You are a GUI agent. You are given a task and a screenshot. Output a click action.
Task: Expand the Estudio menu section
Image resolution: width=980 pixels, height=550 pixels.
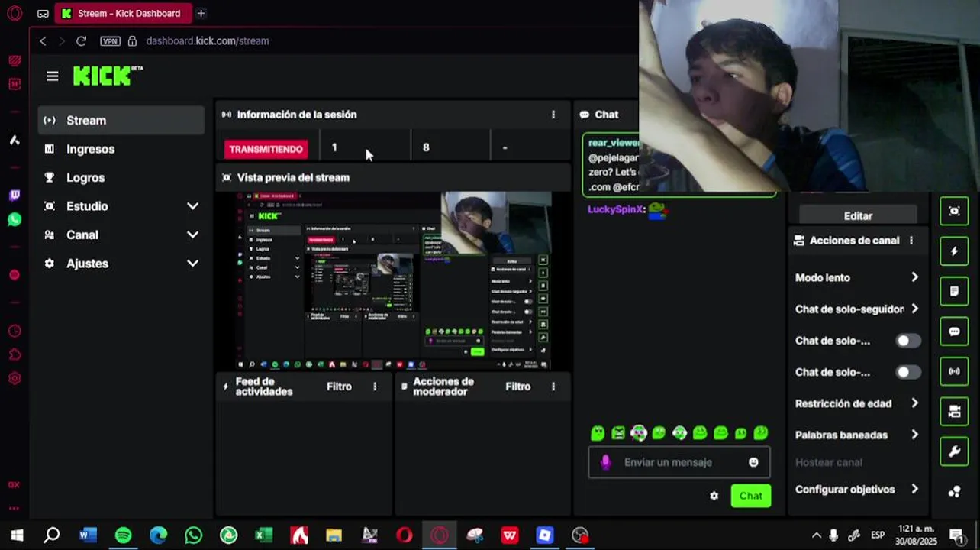tap(192, 206)
